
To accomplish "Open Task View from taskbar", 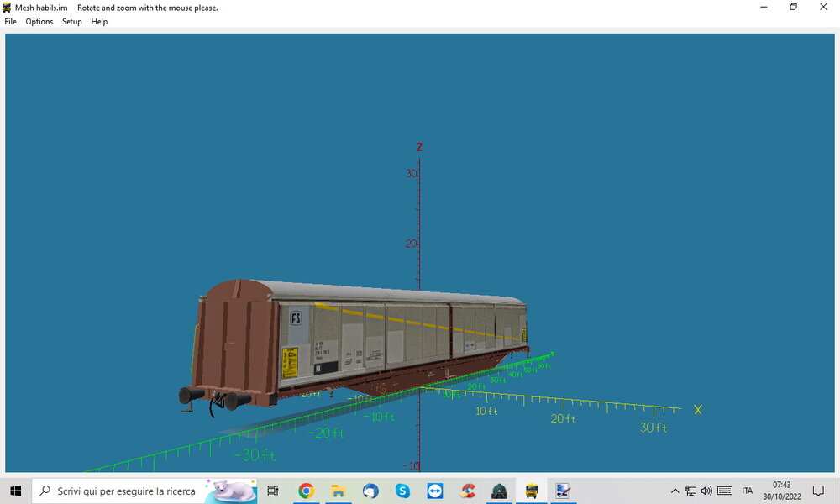I will 273,491.
